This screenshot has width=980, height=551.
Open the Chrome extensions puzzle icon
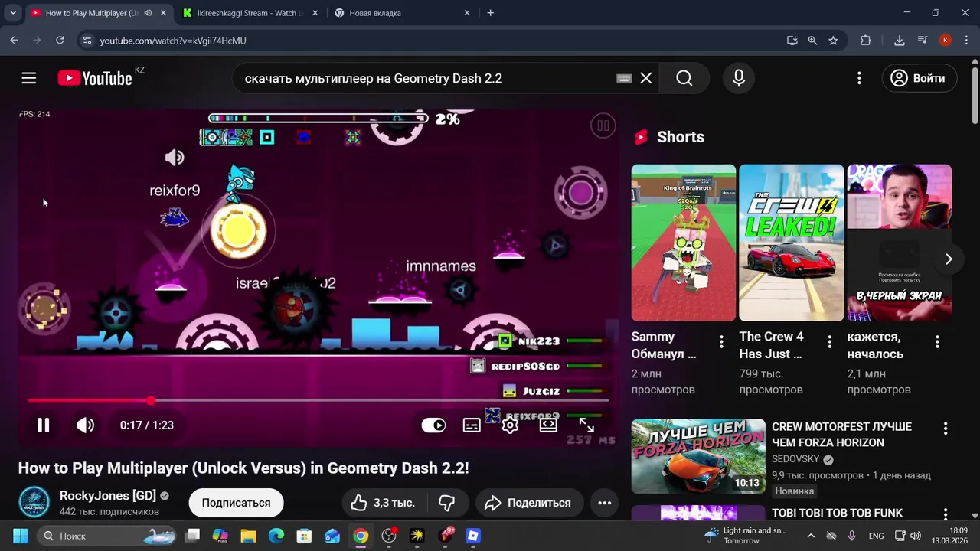click(x=866, y=41)
